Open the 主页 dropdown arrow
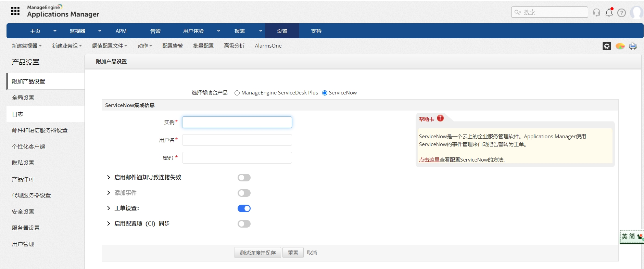 tap(55, 31)
